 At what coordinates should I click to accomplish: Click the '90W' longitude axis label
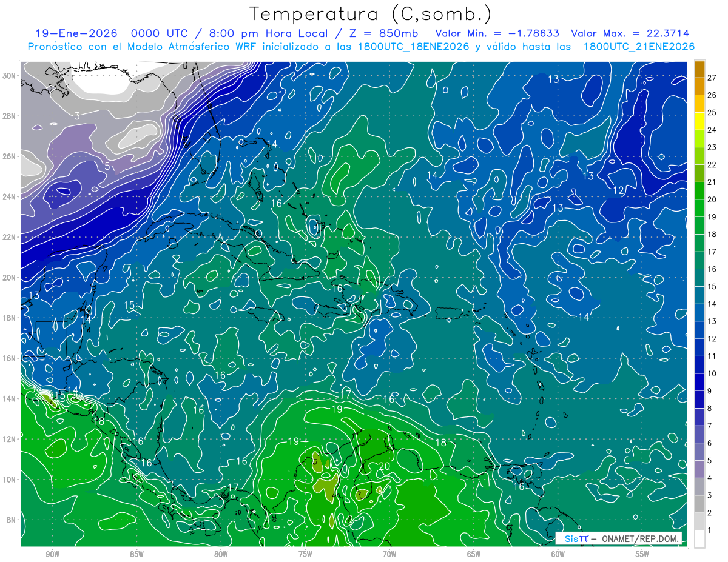[52, 555]
